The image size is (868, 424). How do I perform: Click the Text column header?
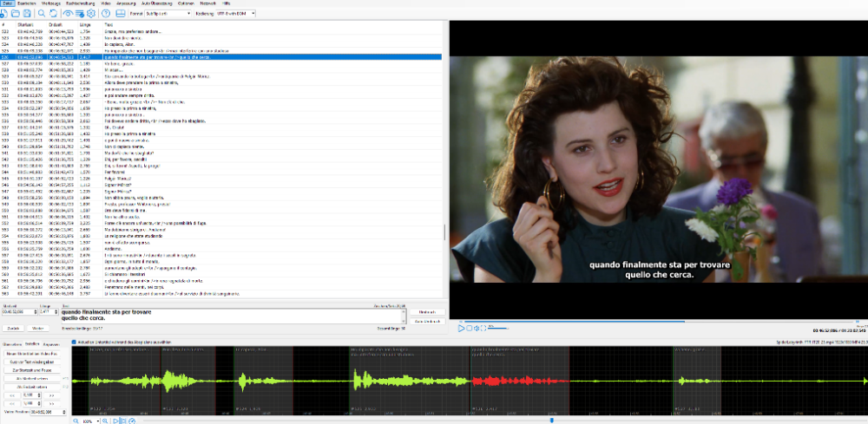108,25
